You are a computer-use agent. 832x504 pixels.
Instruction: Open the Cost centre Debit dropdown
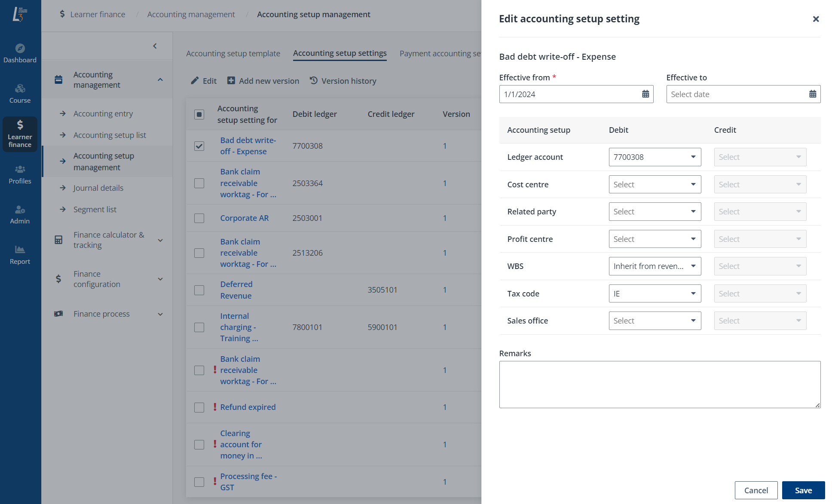655,184
